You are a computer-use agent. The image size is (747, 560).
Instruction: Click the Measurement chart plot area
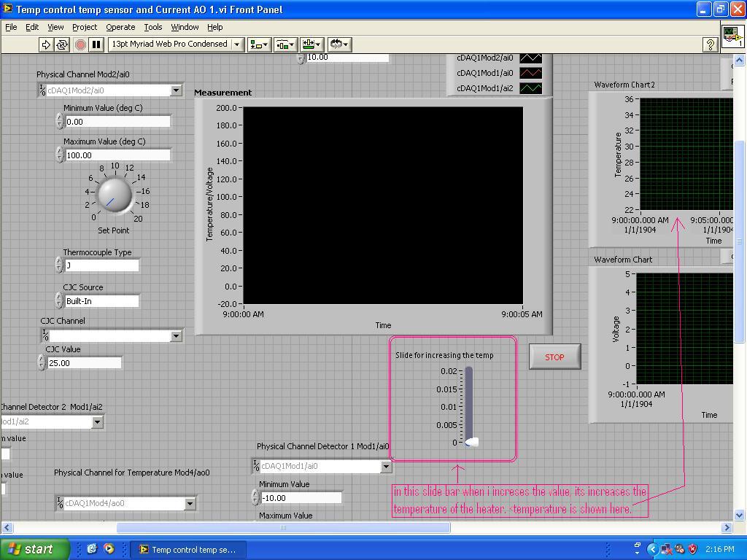(383, 205)
